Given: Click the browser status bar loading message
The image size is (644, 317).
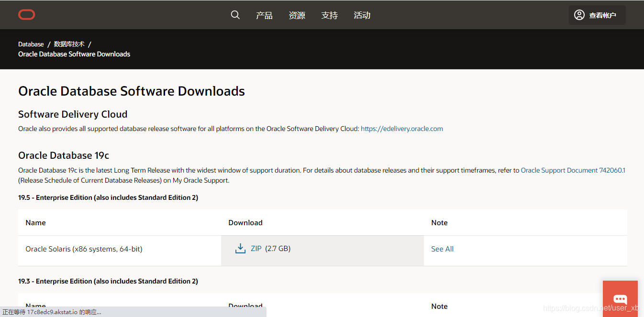Looking at the screenshot, I should pos(52,312).
